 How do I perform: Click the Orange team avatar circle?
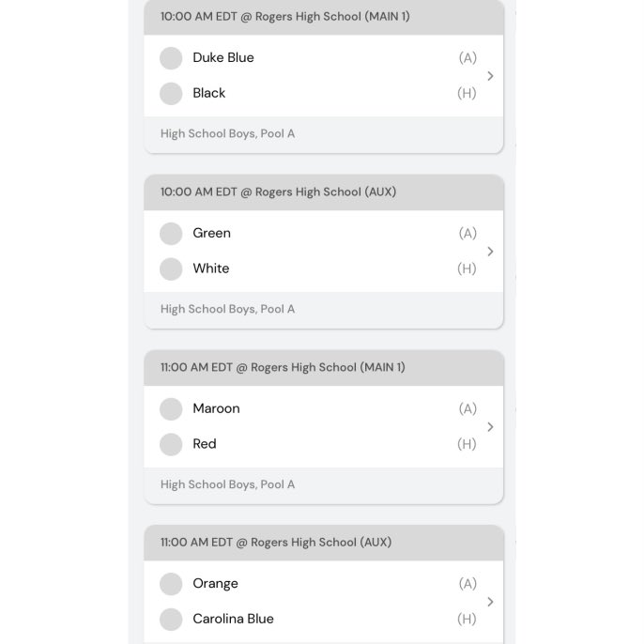click(x=171, y=584)
